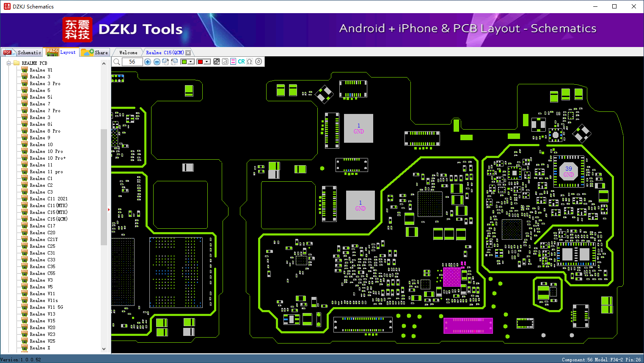Open Realme V11 5G in the tree
The width and height of the screenshot is (644, 363).
click(x=46, y=307)
